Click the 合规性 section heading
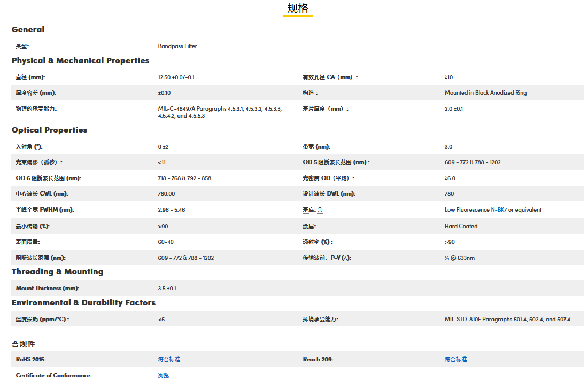Viewport: 588px width, 389px height. (24, 344)
